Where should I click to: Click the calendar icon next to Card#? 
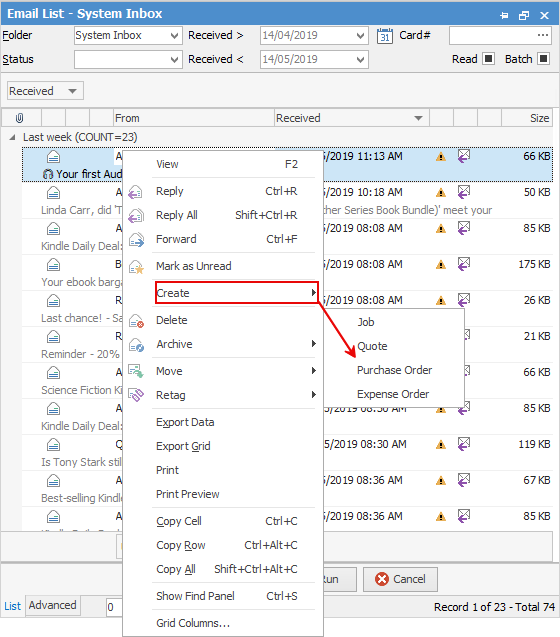coord(384,36)
